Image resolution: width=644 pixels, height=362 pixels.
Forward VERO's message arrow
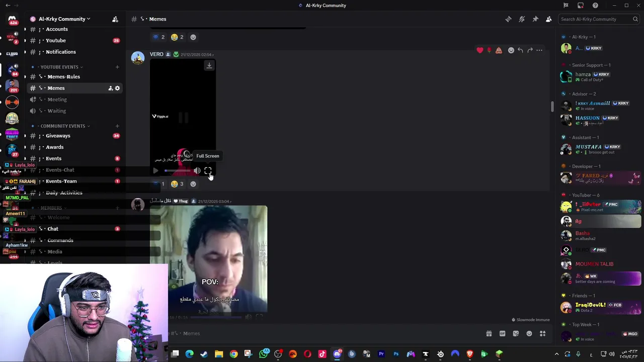click(x=530, y=50)
